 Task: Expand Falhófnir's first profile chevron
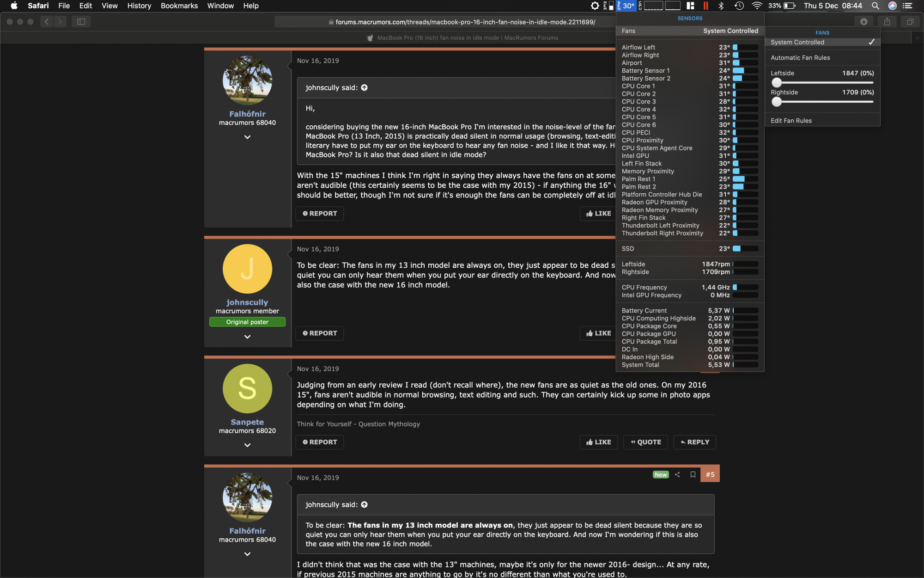247,137
